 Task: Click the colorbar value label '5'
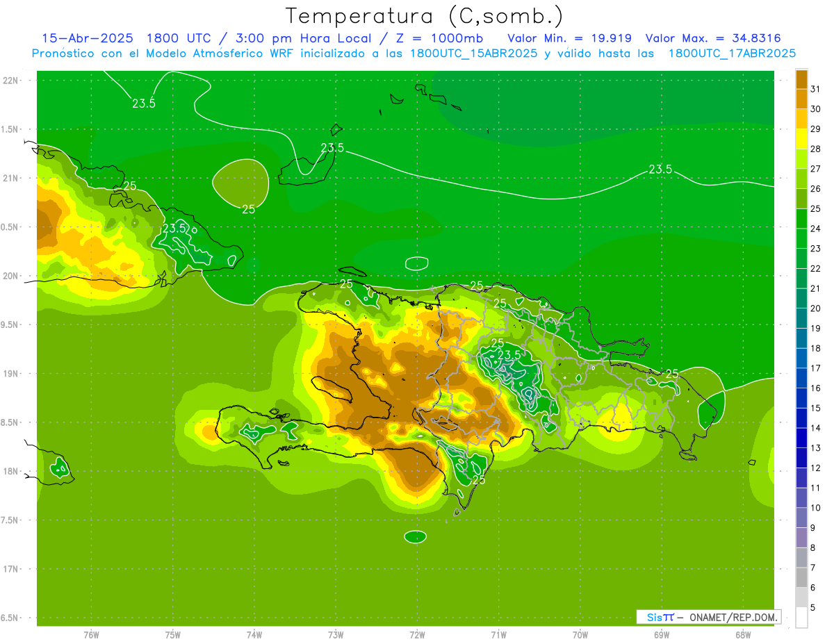click(813, 607)
